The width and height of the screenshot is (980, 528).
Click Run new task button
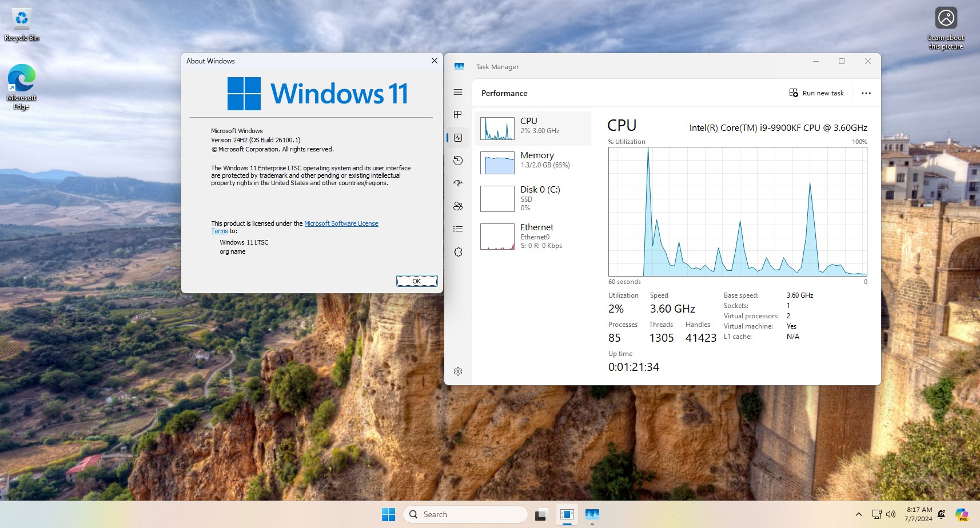coord(816,93)
